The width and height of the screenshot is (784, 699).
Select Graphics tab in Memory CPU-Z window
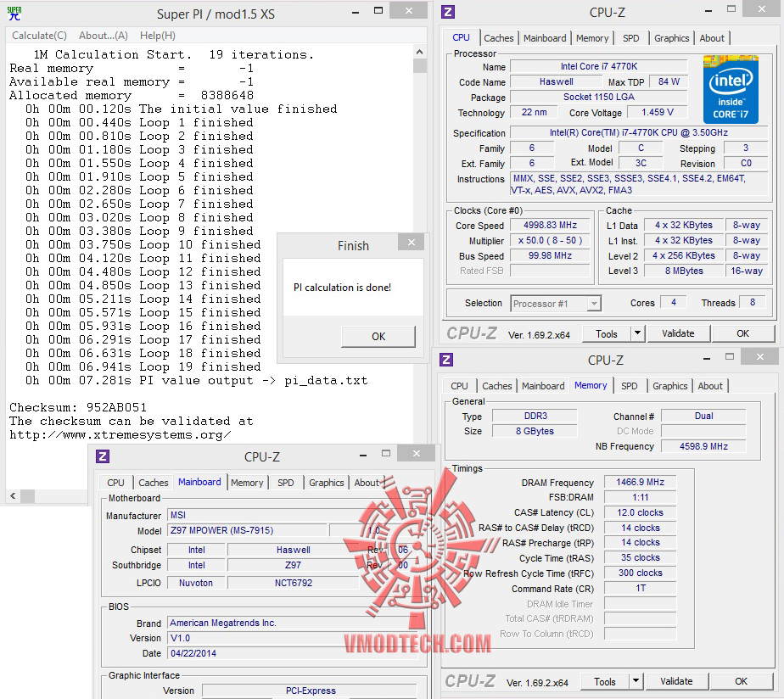pyautogui.click(x=670, y=386)
